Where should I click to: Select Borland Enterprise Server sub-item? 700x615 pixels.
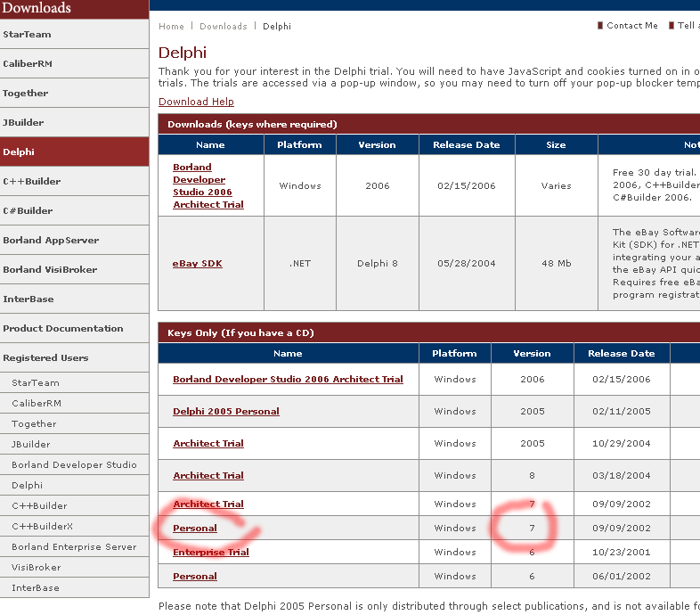click(x=74, y=547)
